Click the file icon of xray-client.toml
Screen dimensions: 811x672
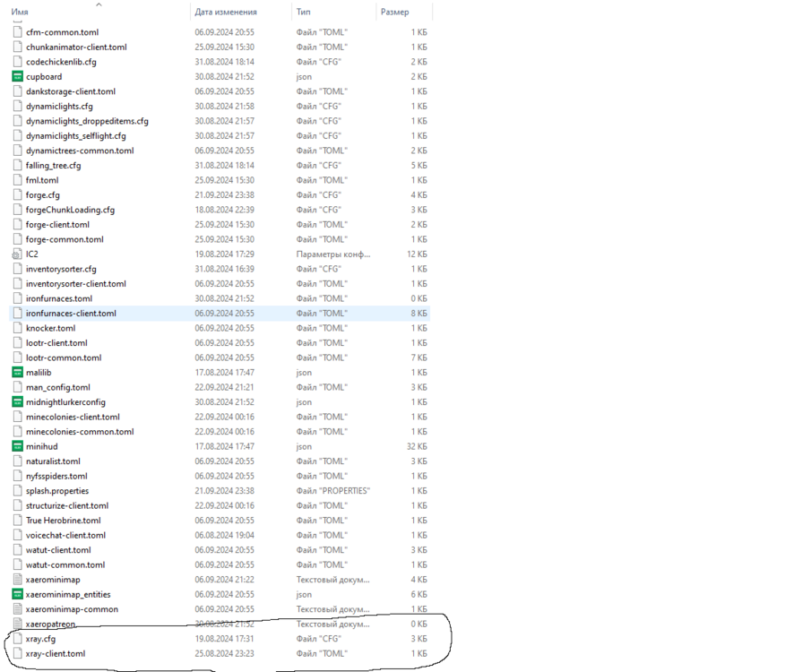[x=18, y=653]
